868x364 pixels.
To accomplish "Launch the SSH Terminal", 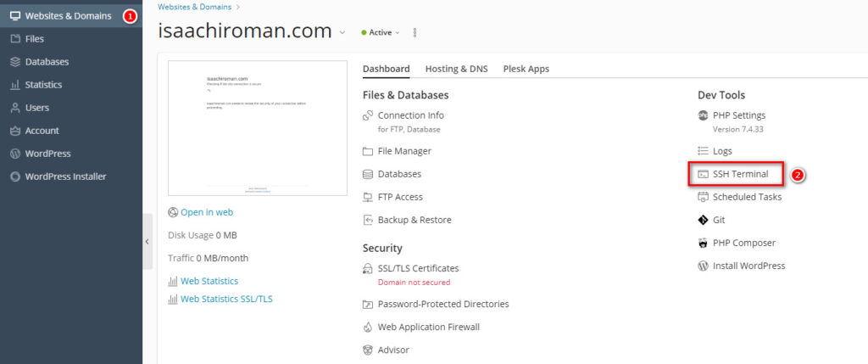I will [x=741, y=174].
